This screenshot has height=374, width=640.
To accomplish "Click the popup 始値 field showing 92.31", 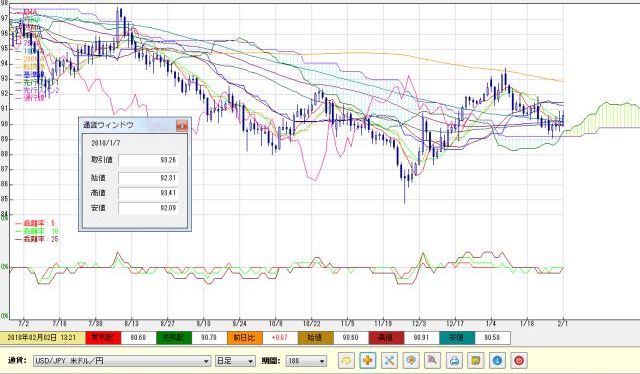I will point(149,178).
